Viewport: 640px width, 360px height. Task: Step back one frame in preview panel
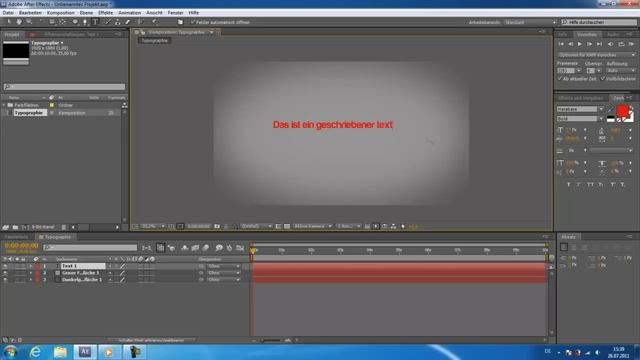point(570,44)
